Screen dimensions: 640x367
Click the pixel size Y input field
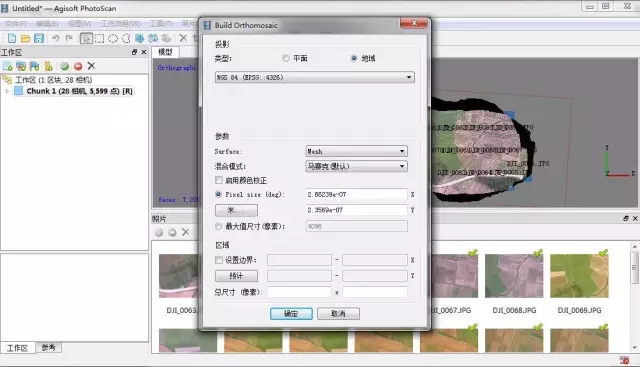[356, 210]
